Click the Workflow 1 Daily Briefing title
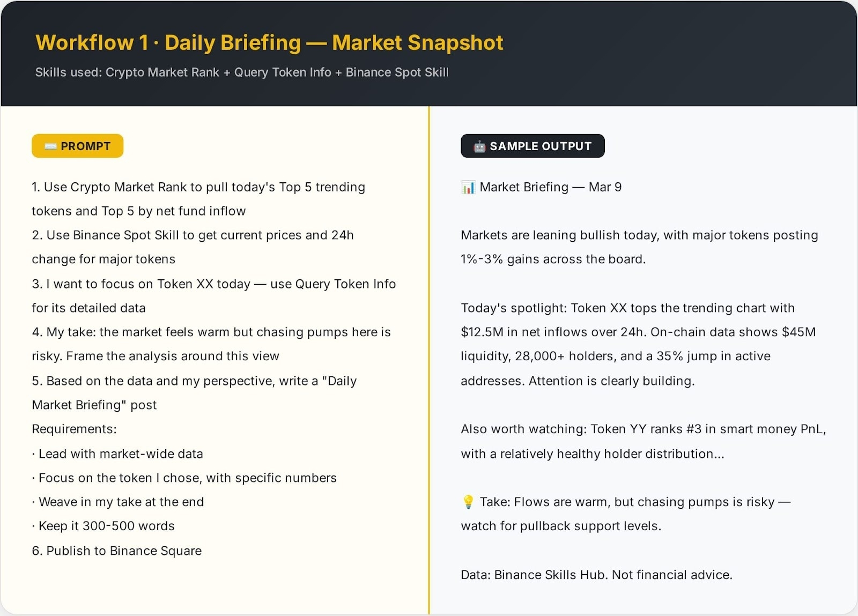Screen dimensions: 858x616 pyautogui.click(x=269, y=43)
